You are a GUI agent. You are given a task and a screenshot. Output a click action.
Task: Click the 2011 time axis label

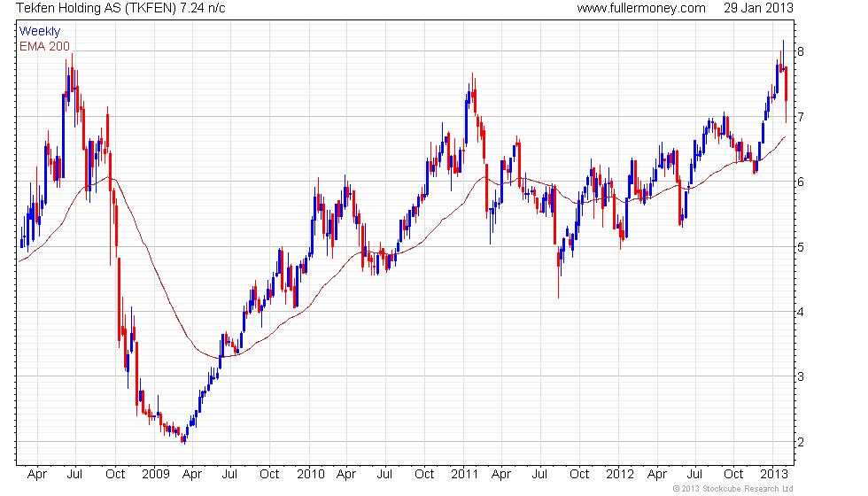[464, 475]
